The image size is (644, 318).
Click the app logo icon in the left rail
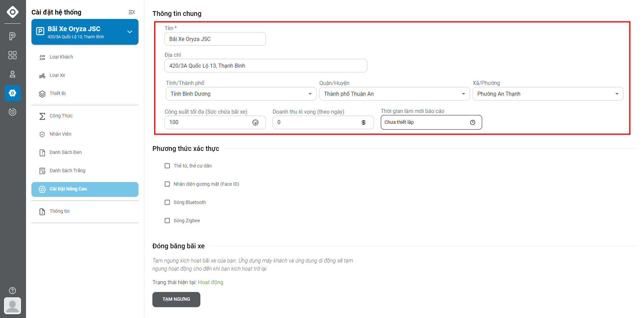tap(13, 12)
